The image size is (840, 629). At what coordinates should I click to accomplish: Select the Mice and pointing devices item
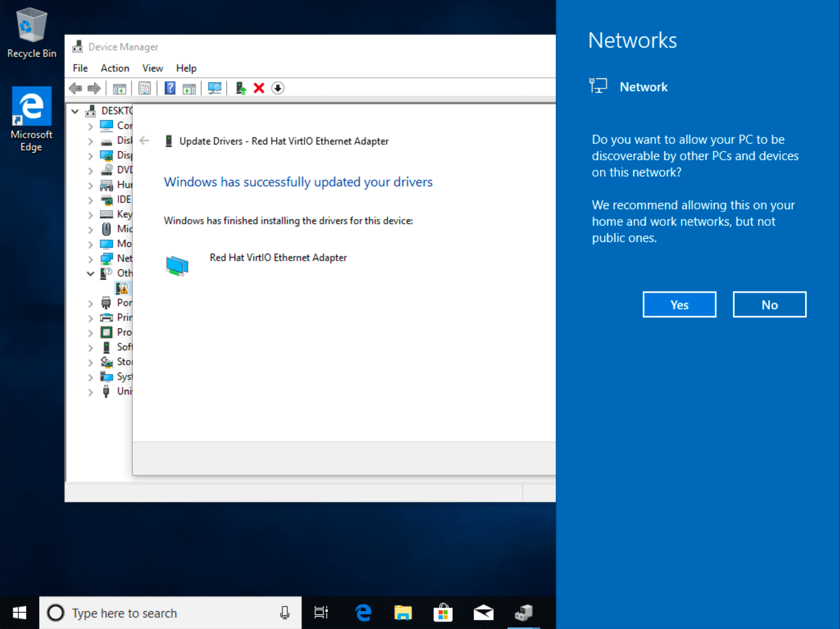click(x=116, y=229)
